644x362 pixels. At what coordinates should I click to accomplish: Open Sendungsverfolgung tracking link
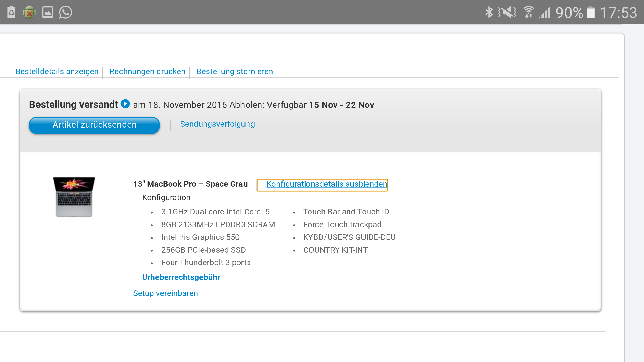[x=218, y=124]
